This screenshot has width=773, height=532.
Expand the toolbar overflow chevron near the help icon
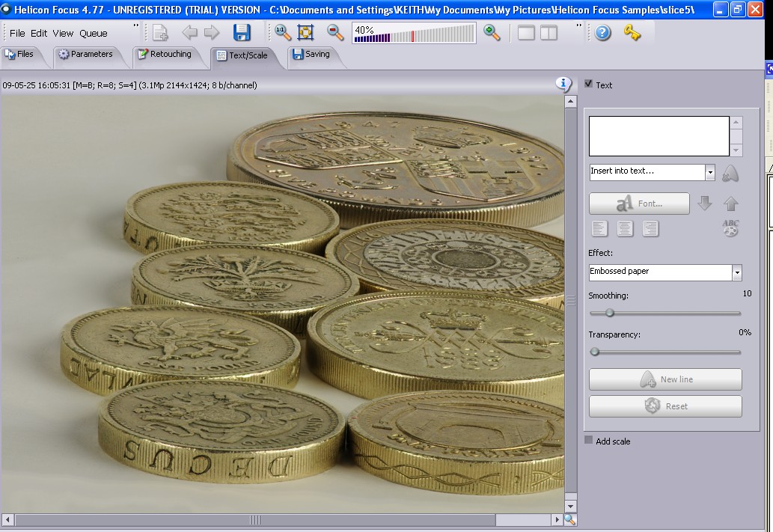[x=578, y=25]
